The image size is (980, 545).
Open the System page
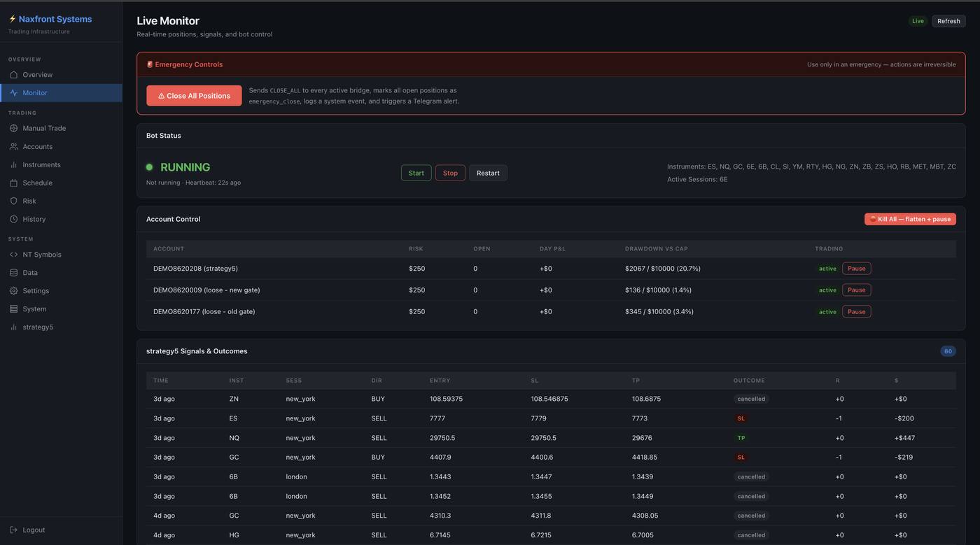tap(61, 309)
